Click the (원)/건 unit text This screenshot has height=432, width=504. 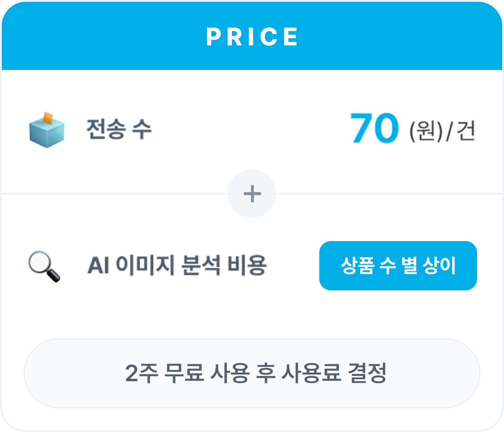[442, 131]
